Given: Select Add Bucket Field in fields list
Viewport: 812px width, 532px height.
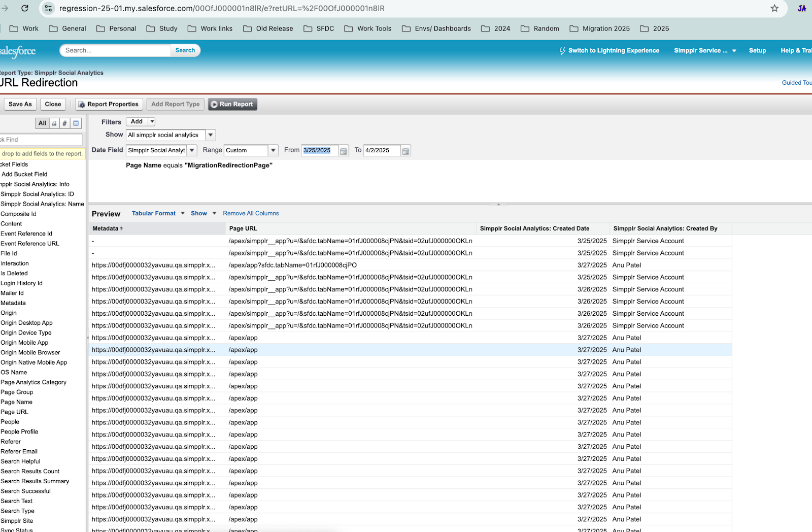Looking at the screenshot, I should click(24, 174).
